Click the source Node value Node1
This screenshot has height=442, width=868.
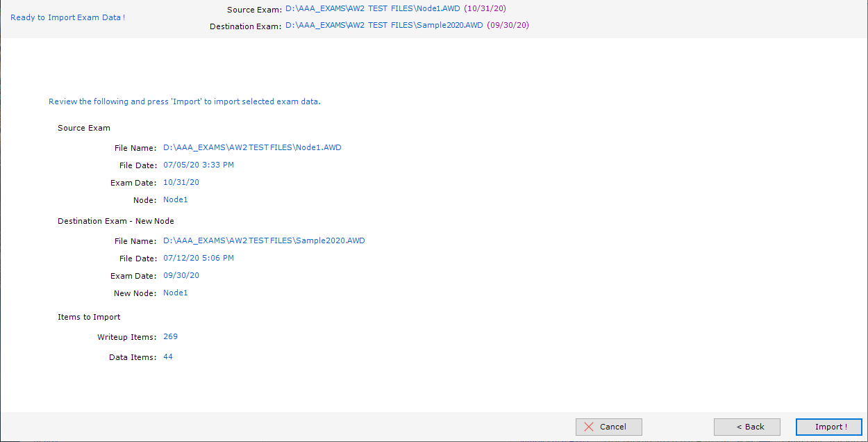pyautogui.click(x=175, y=200)
